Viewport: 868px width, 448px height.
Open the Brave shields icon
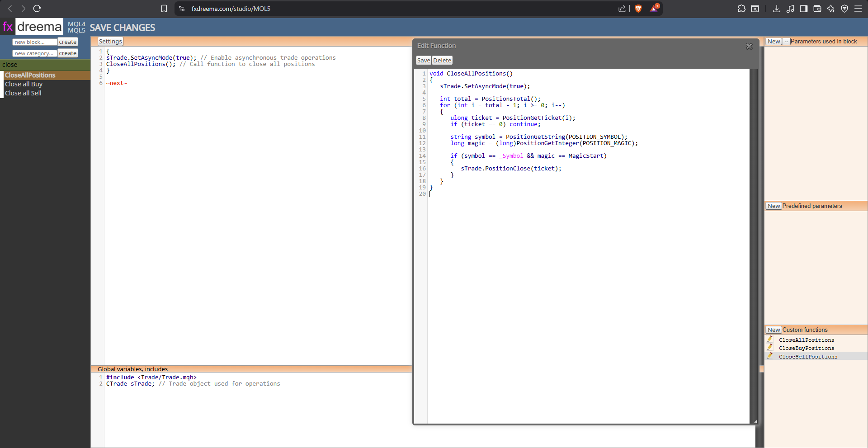click(638, 9)
